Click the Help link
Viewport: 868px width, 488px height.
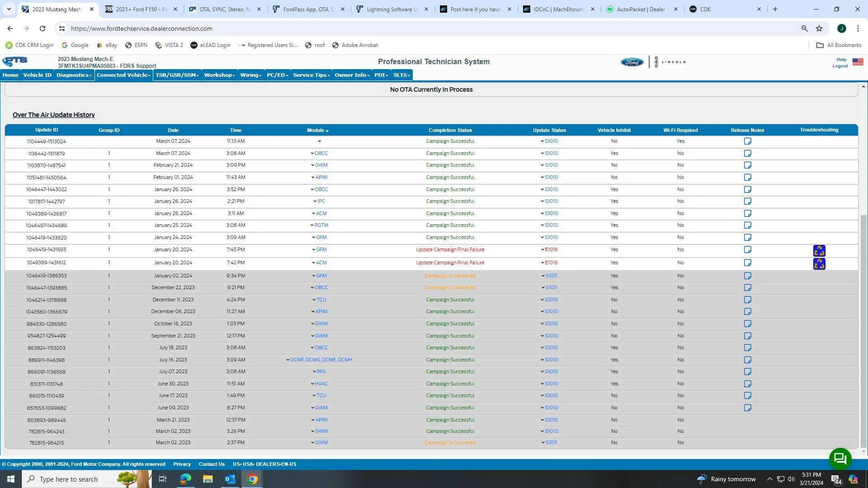pos(841,60)
